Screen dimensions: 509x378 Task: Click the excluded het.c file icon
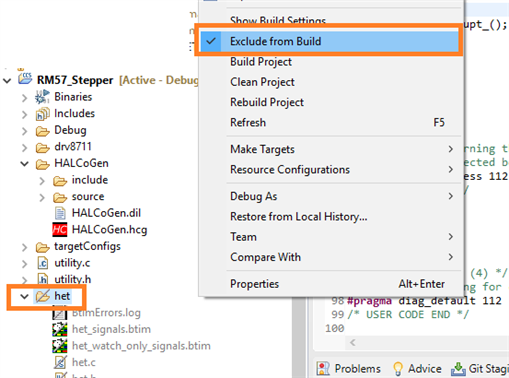tap(60, 362)
